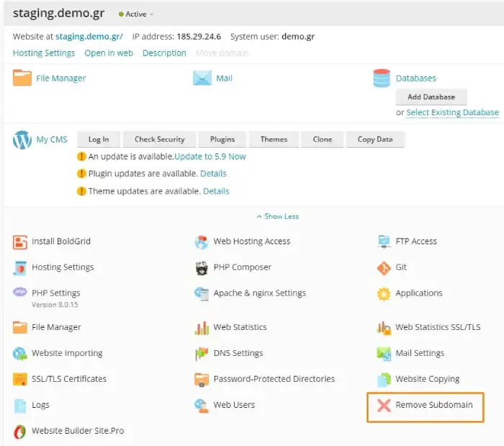The width and height of the screenshot is (504, 446).
Task: Click the Web Users label
Action: point(234,405)
